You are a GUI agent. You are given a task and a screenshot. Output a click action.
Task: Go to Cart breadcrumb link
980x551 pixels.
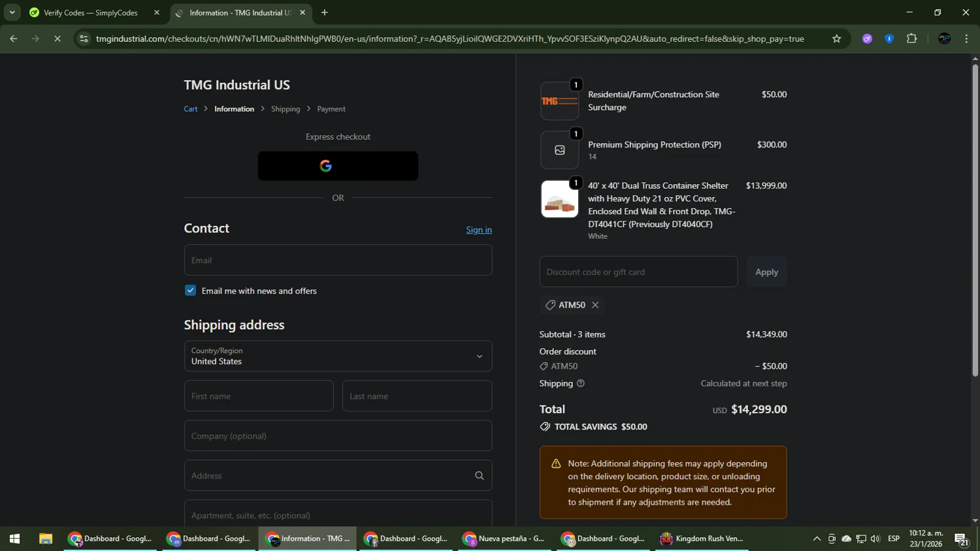(x=191, y=109)
